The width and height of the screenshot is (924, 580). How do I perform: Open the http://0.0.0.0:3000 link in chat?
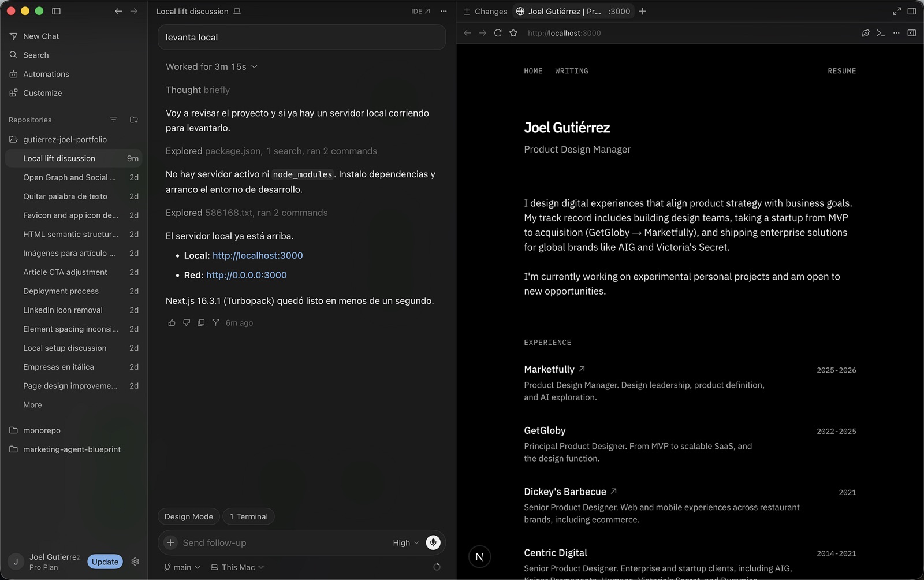[x=247, y=275]
